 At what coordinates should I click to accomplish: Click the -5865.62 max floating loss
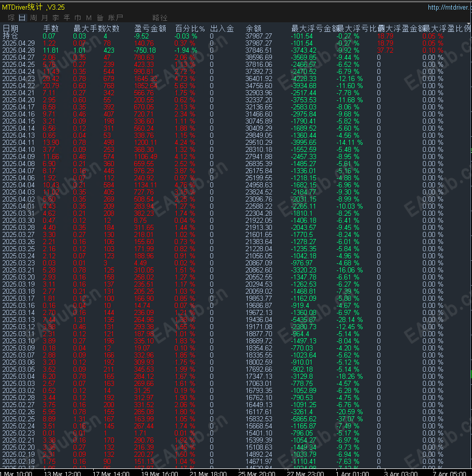pyautogui.click(x=303, y=419)
